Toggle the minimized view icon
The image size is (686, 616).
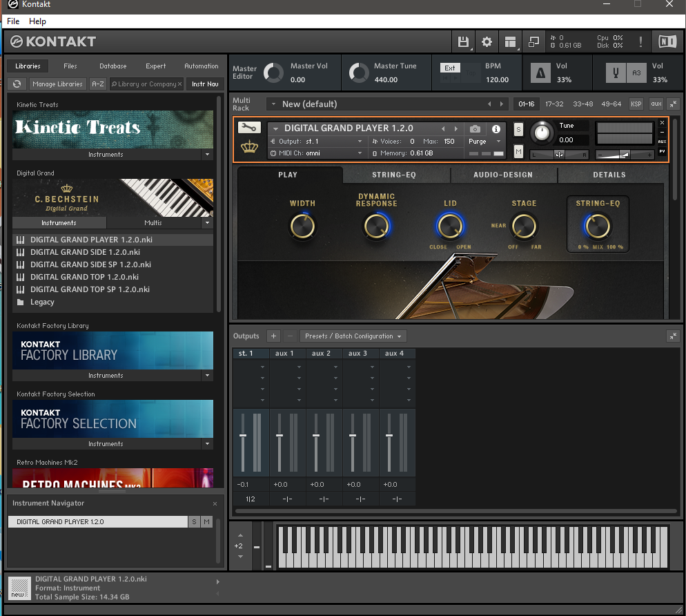pos(533,42)
